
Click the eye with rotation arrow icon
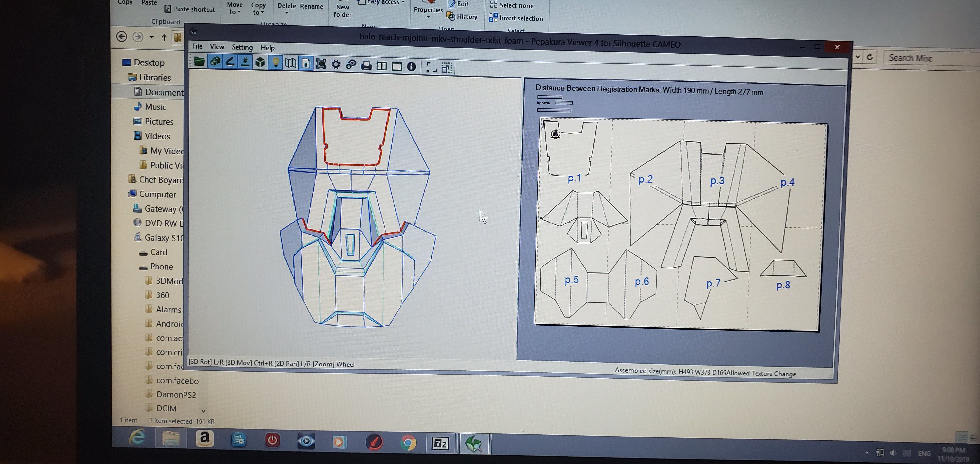click(x=351, y=65)
